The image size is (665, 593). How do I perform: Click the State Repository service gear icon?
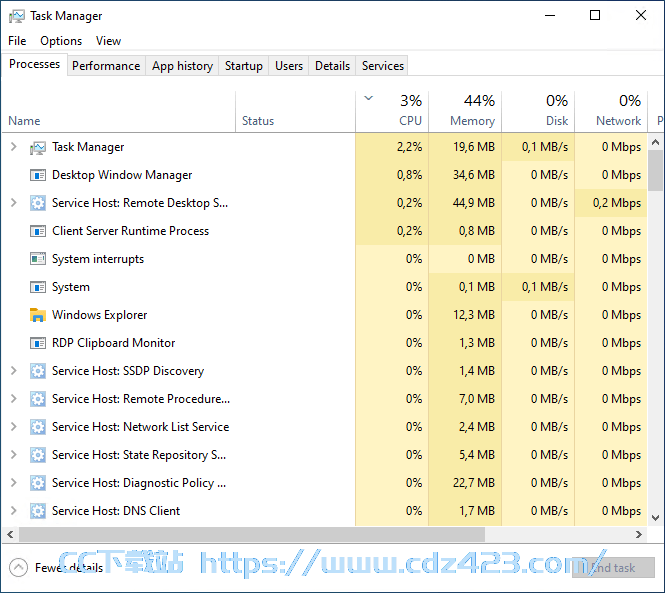point(38,455)
